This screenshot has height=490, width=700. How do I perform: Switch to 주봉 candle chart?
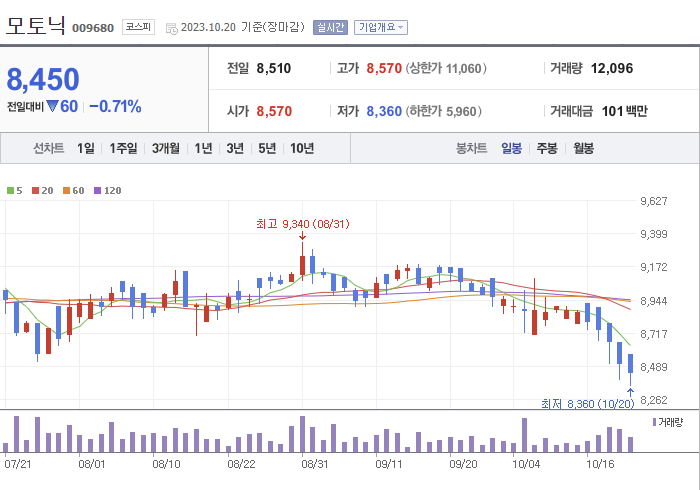547,148
